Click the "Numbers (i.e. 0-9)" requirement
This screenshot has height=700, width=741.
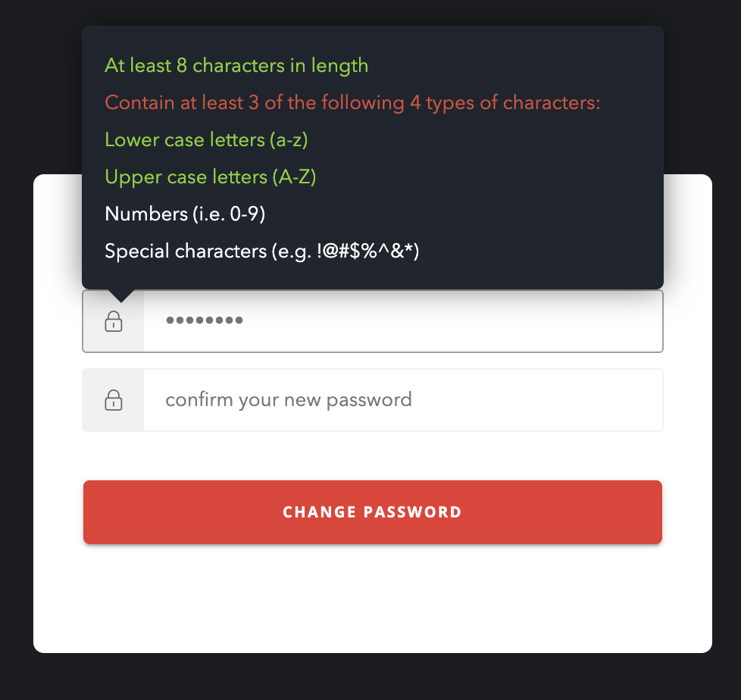pyautogui.click(x=185, y=214)
